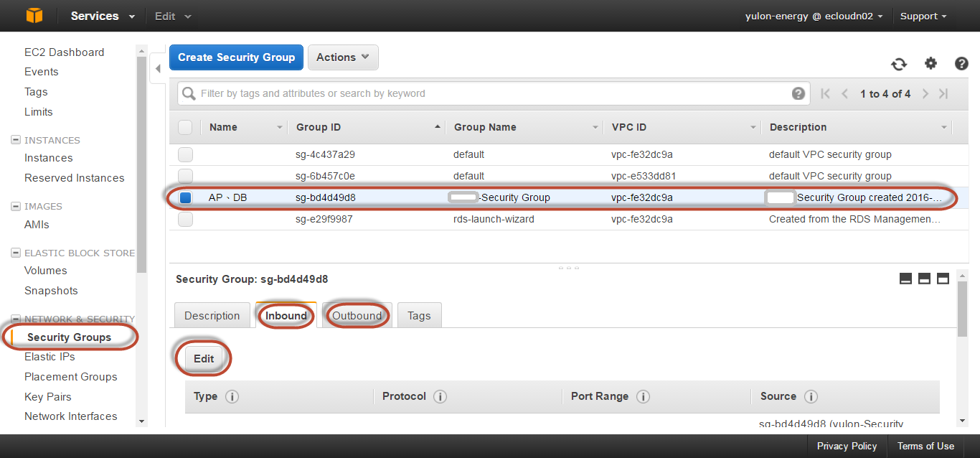Open the help question mark icon
This screenshot has width=980, height=458.
tap(961, 64)
